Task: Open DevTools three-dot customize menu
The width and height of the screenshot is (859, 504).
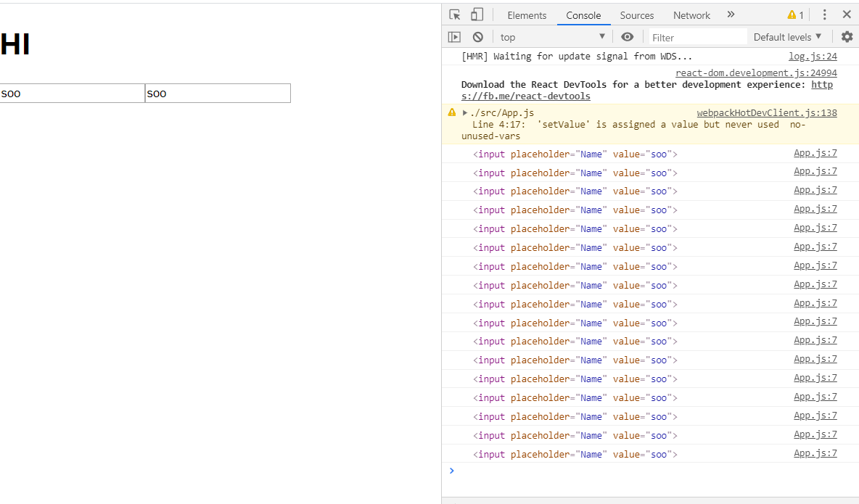Action: (824, 15)
